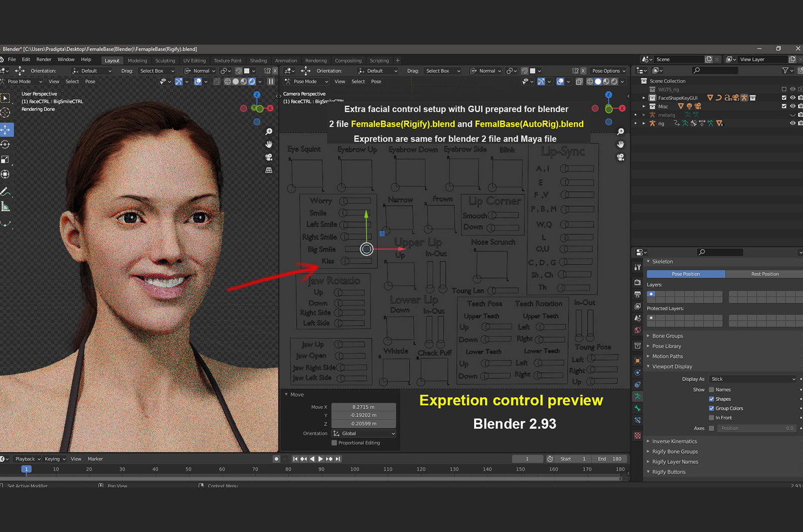
Task: Pause render preview in User Perspective viewport
Action: 271,81
